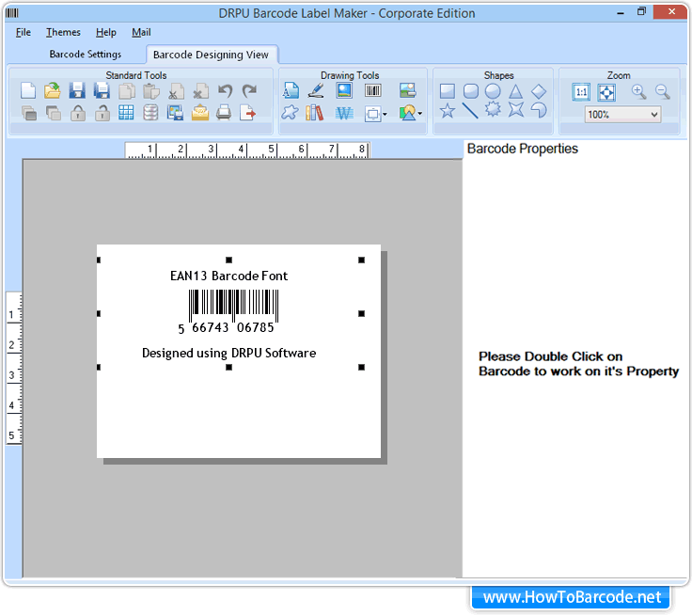Select the line drawing tool

tap(470, 110)
